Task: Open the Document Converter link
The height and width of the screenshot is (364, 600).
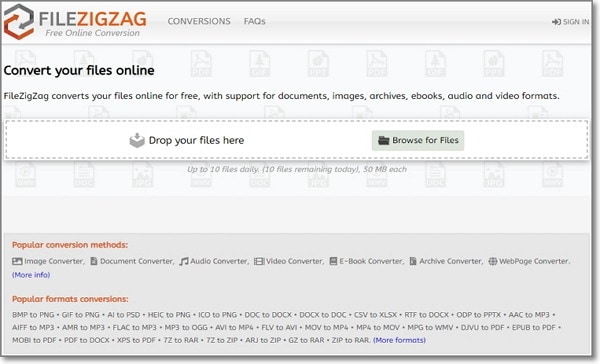Action: tap(136, 261)
